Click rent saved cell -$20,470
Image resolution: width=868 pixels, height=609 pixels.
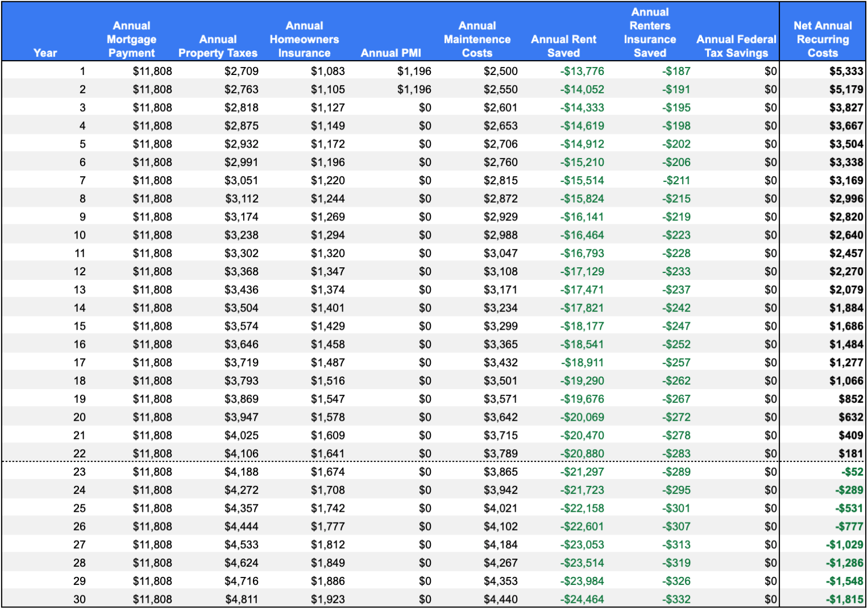pos(582,436)
